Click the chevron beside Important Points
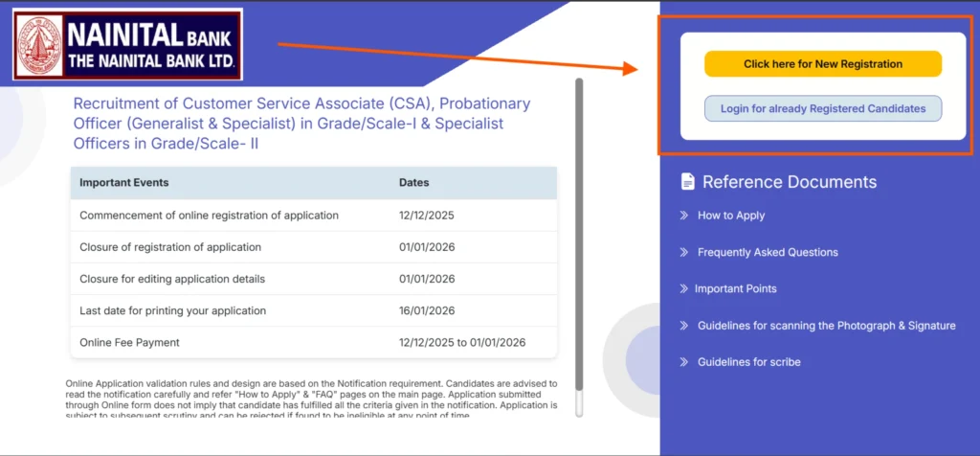Screen dimensions: 980x456 [683, 288]
